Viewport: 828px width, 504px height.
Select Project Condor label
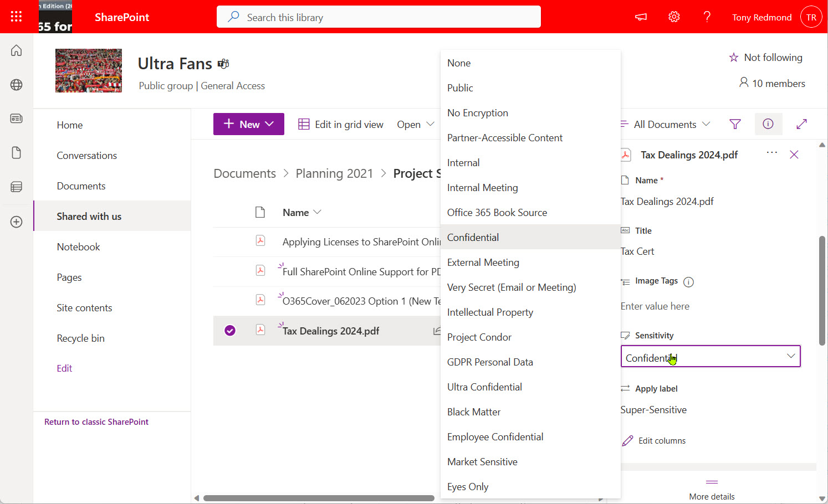point(530,337)
